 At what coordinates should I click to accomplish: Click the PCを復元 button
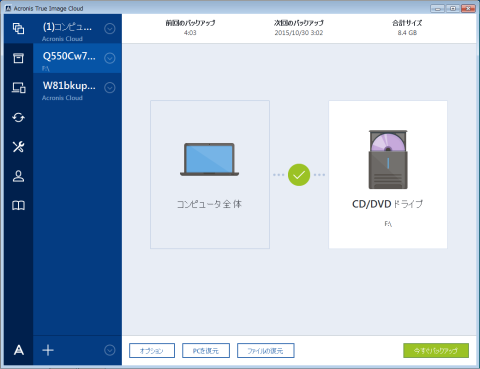(206, 351)
